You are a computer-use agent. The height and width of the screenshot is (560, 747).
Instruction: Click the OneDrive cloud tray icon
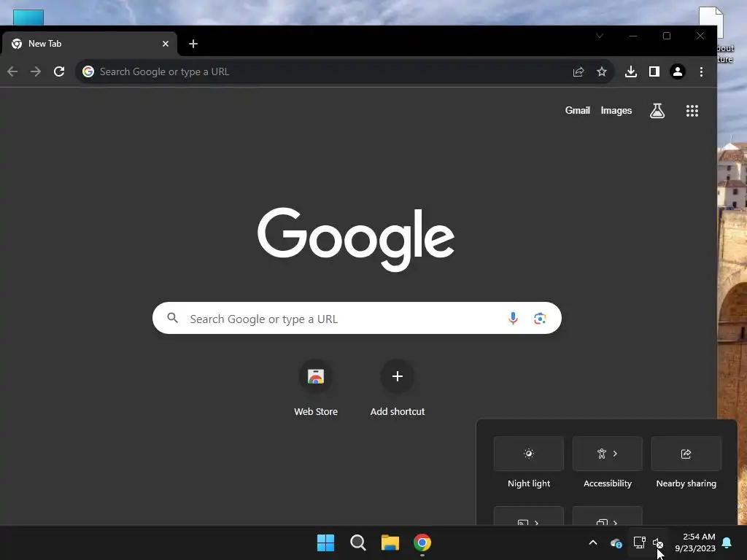click(x=616, y=542)
